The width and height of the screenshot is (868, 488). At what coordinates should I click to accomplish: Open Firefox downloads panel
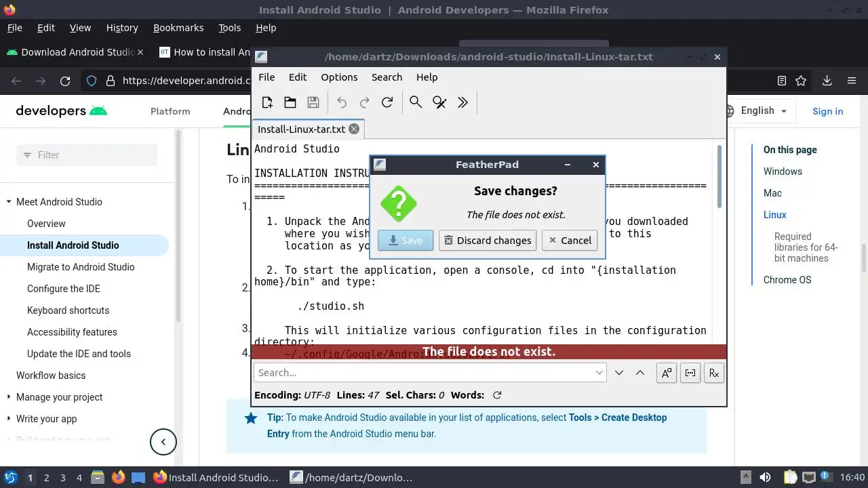coord(827,81)
